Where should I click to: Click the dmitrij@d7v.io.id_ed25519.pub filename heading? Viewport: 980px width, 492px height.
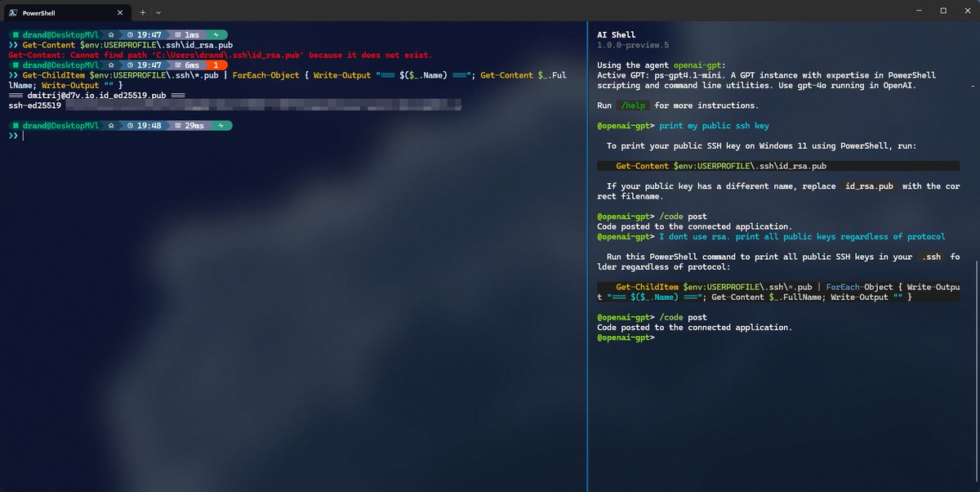96,95
